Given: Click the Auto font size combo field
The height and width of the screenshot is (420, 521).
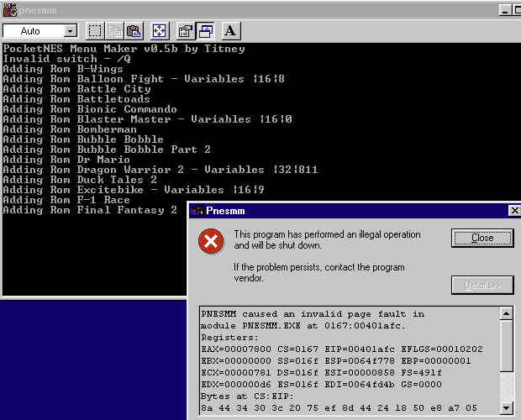Looking at the screenshot, I should pos(39,31).
